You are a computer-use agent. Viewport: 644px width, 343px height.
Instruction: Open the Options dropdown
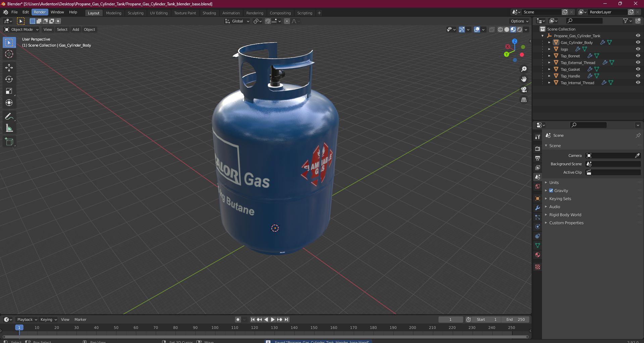click(519, 21)
